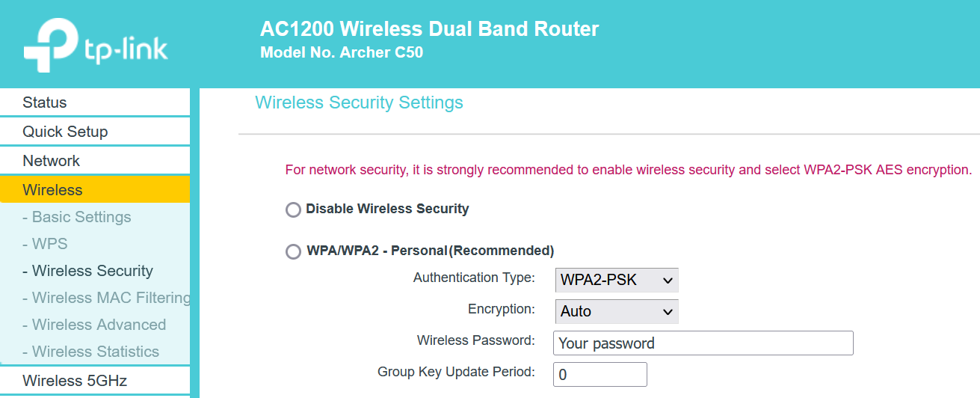The image size is (980, 398).
Task: Select Disable Wireless Security radio button
Action: (294, 209)
